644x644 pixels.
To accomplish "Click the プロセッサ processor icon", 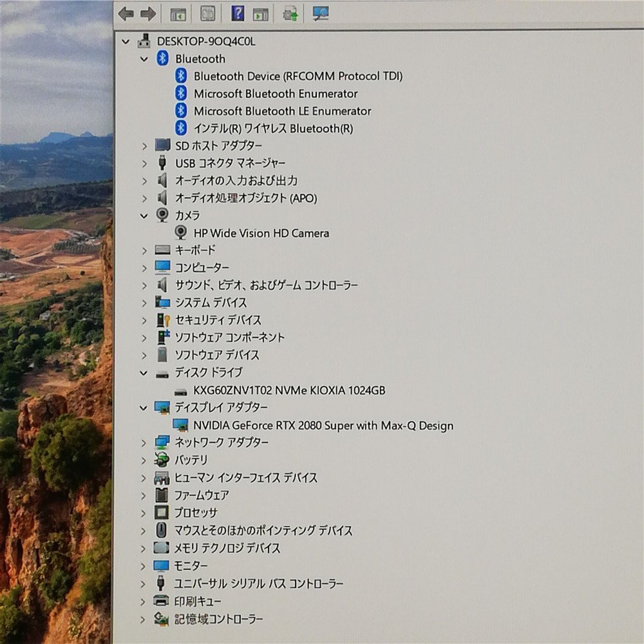I will click(161, 512).
